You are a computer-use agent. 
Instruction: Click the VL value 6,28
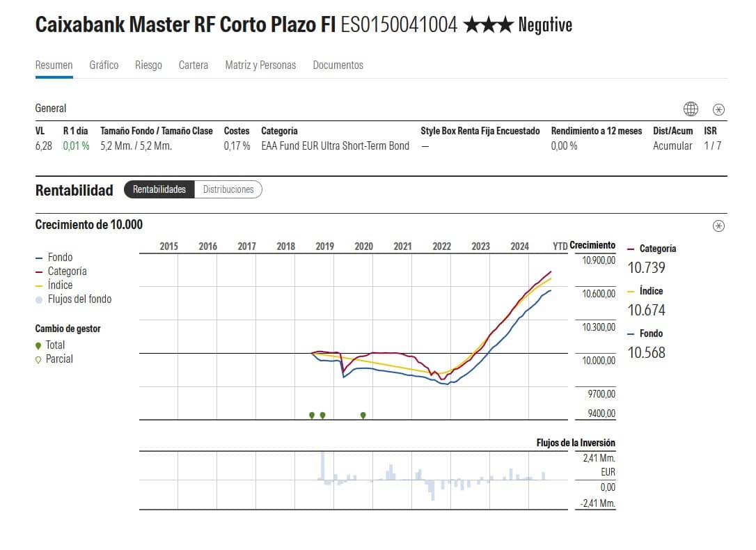coord(43,146)
